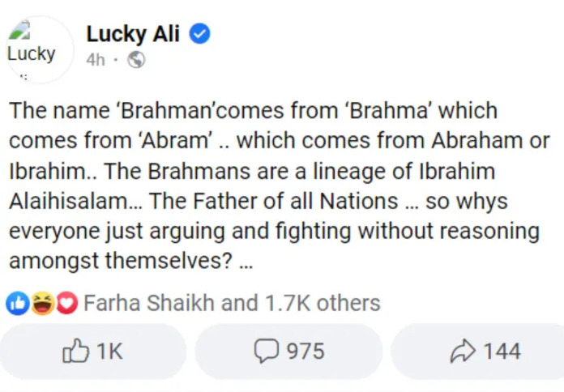The height and width of the screenshot is (392, 564).
Task: Click the '1K' like count number
Action: click(x=109, y=352)
